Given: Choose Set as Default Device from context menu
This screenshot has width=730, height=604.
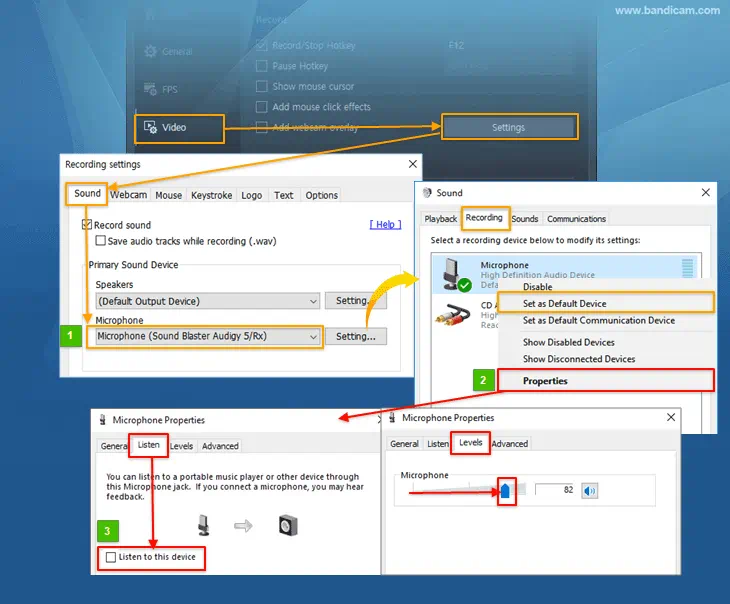Looking at the screenshot, I should click(564, 303).
